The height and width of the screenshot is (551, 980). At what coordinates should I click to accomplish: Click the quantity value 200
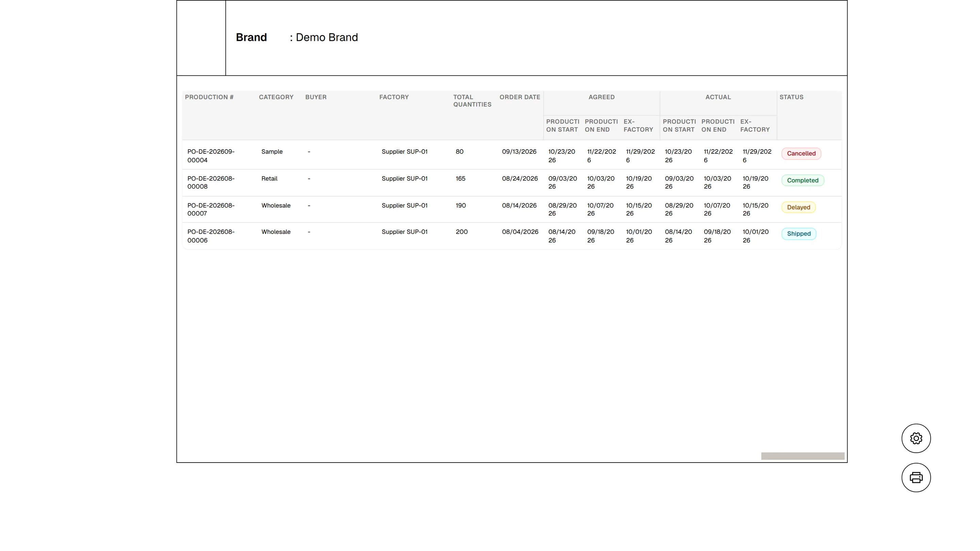[461, 232]
